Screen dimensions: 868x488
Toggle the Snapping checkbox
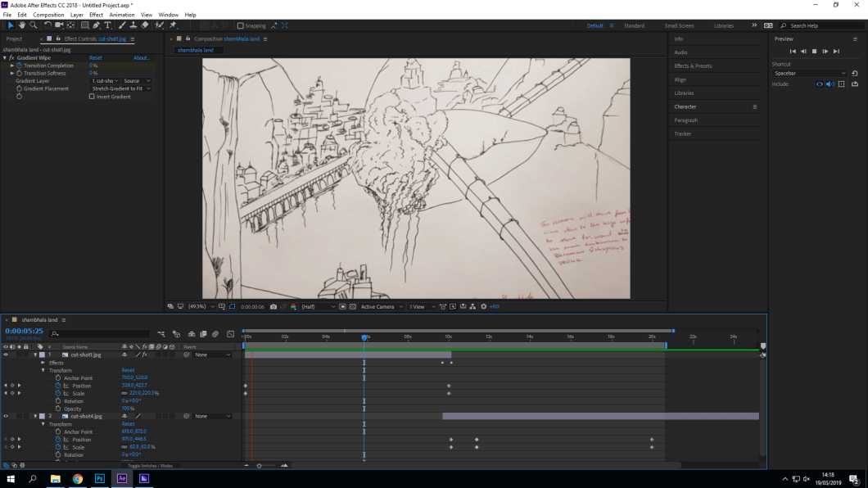pos(241,25)
